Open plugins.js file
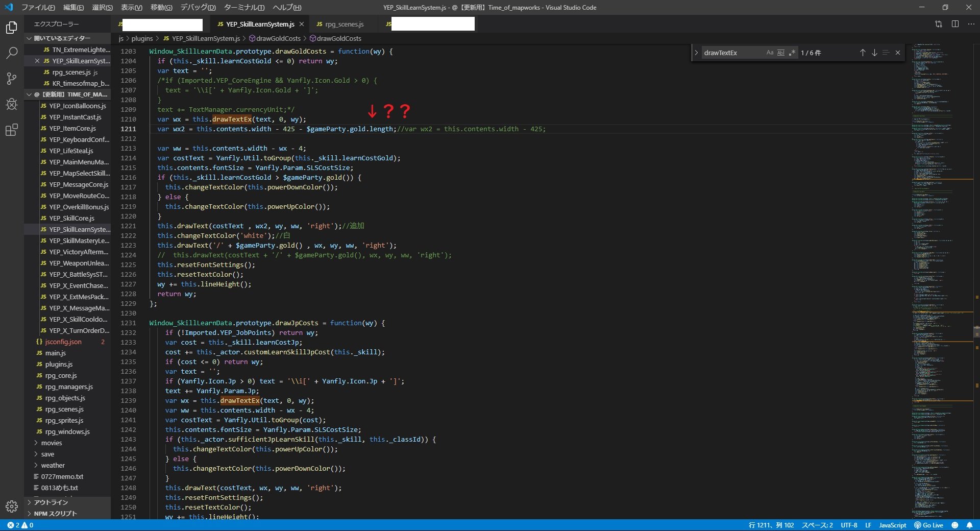The image size is (980, 531). click(67, 364)
